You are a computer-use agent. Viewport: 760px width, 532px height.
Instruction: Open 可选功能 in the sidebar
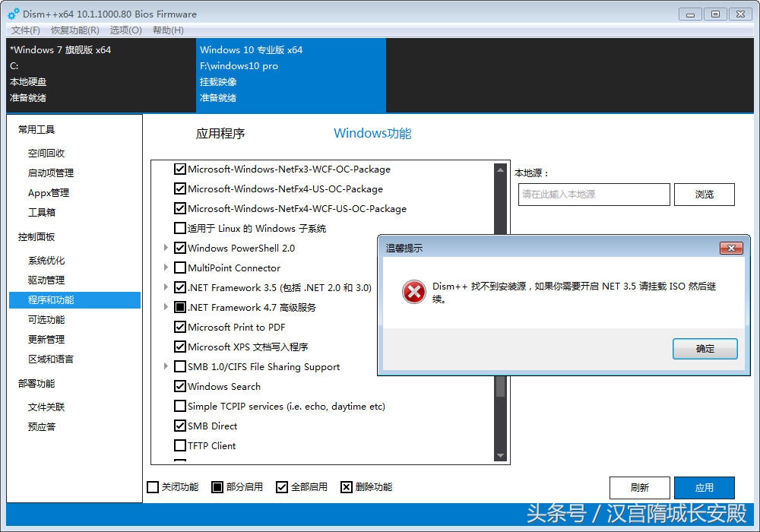(46, 320)
